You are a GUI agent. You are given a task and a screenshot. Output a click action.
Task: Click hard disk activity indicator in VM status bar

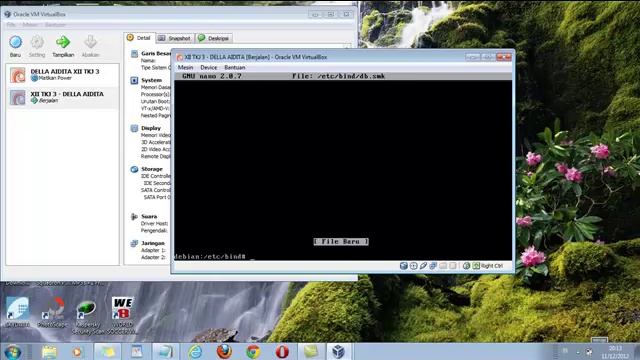click(x=404, y=266)
